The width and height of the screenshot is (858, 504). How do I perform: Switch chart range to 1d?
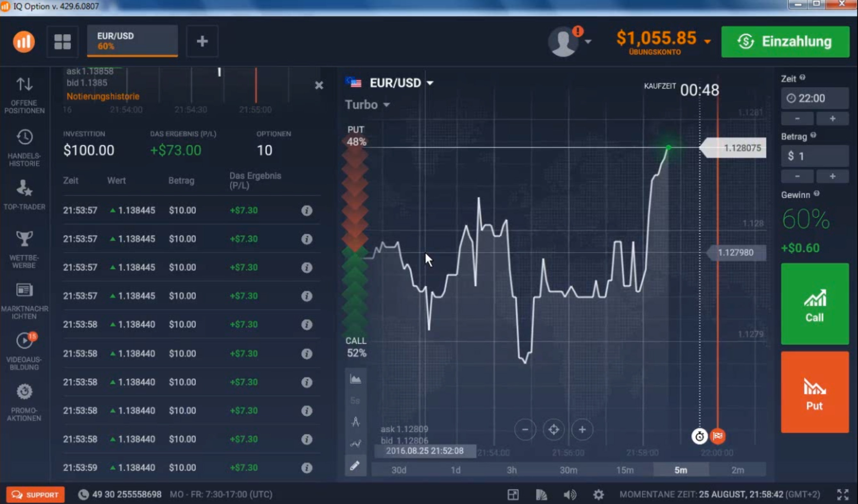tap(456, 470)
